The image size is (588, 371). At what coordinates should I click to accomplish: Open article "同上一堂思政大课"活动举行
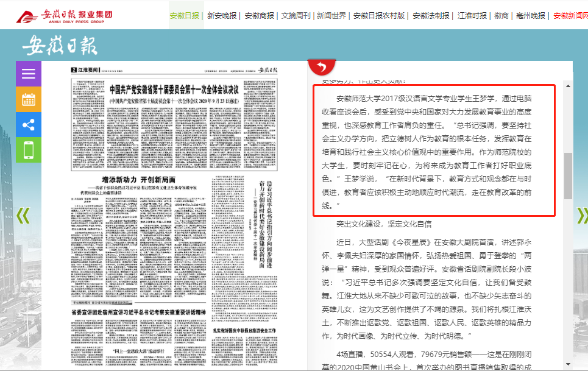[139, 351]
